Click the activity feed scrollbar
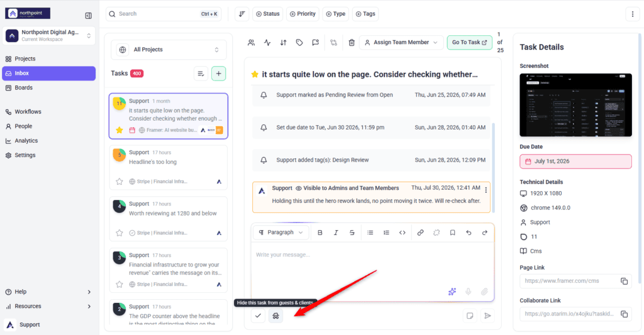Image resolution: width=644 pixels, height=335 pixels. 493,167
